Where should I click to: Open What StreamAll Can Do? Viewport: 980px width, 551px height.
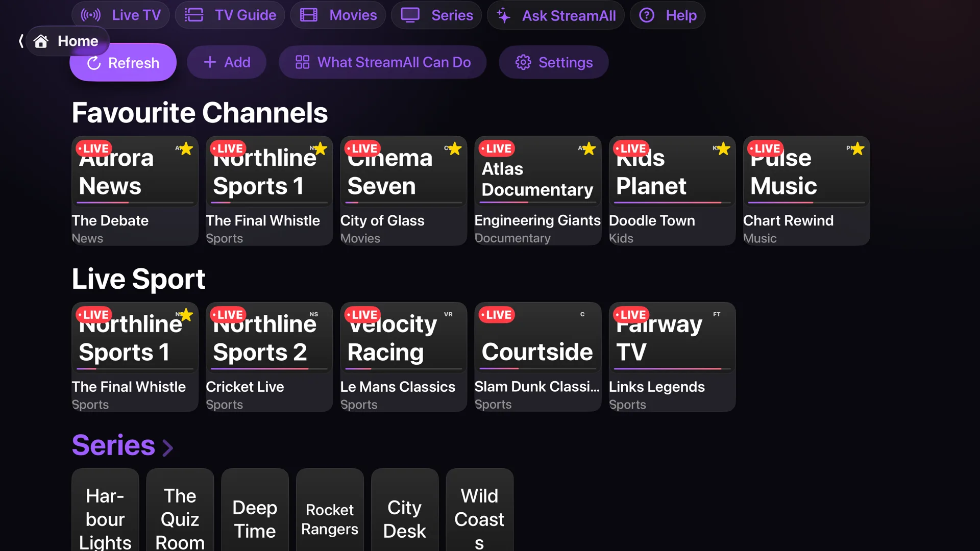383,62
